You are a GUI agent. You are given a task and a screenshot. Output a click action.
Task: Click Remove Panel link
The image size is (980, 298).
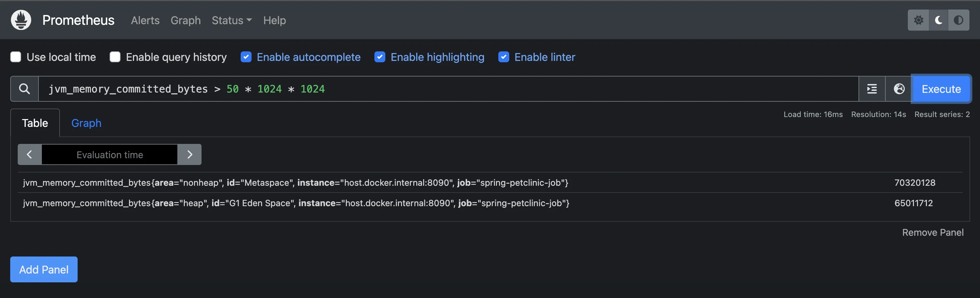[933, 232]
